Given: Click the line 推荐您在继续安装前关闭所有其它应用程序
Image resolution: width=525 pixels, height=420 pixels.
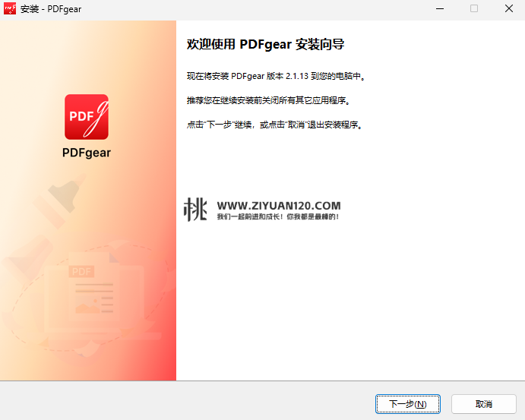Looking at the screenshot, I should (x=268, y=100).
